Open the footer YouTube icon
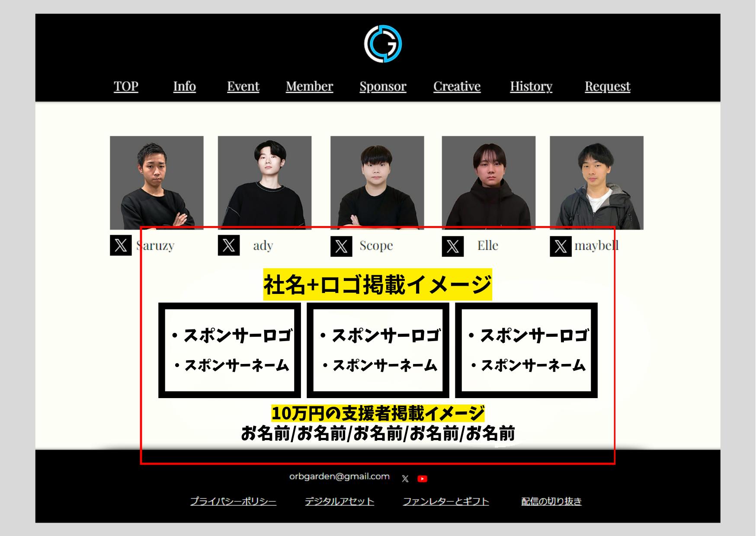The width and height of the screenshot is (756, 536). point(423,479)
